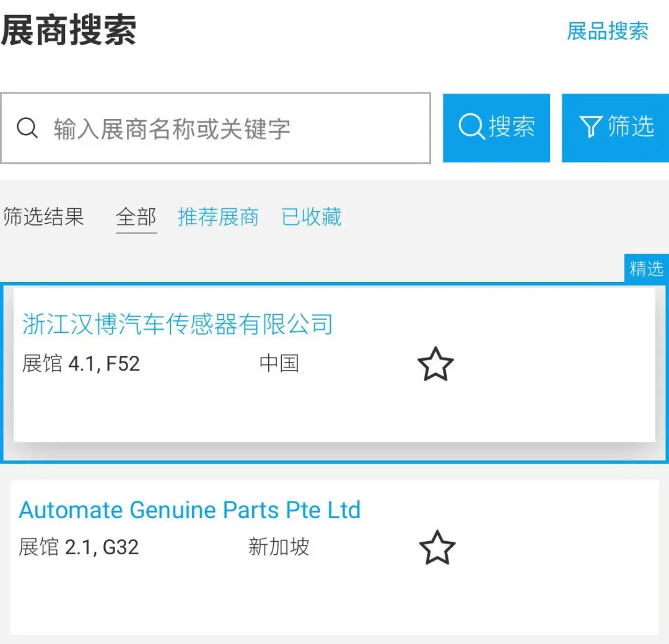The width and height of the screenshot is (669, 644).
Task: Click the exhibitor search input field
Action: tap(217, 128)
